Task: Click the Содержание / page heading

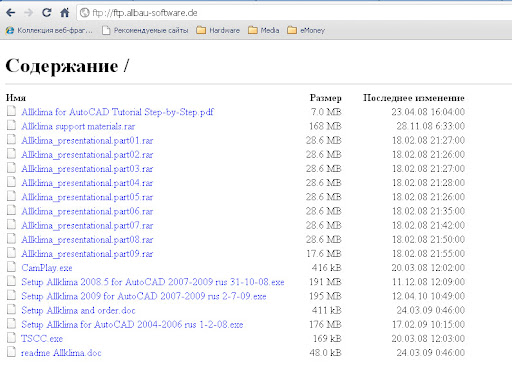Action: (67, 66)
